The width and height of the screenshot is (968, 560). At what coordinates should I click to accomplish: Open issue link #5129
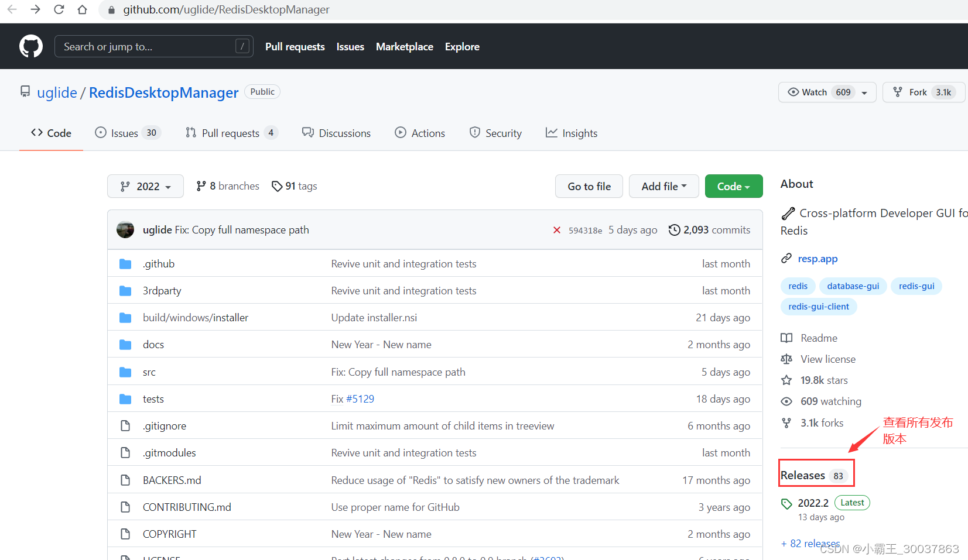point(360,399)
